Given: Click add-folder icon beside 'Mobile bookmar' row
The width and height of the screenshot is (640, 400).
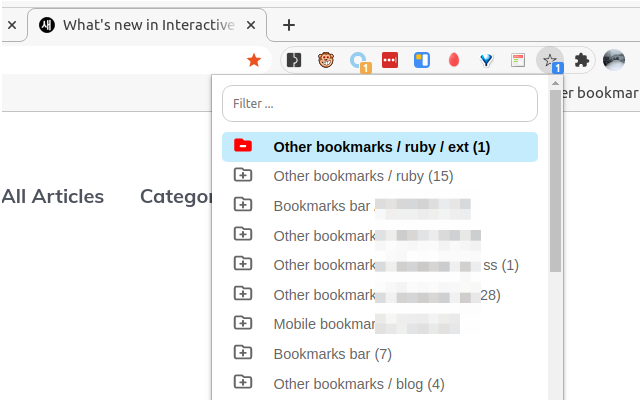Looking at the screenshot, I should coord(243,323).
